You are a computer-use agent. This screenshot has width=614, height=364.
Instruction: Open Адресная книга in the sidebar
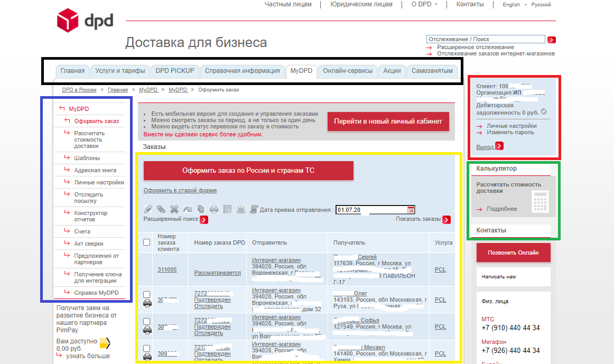[95, 170]
